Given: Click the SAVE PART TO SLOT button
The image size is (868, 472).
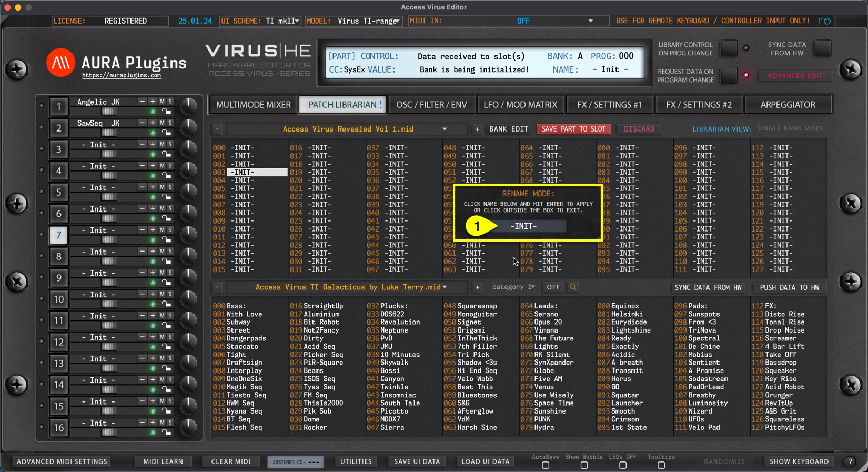Looking at the screenshot, I should tap(573, 129).
